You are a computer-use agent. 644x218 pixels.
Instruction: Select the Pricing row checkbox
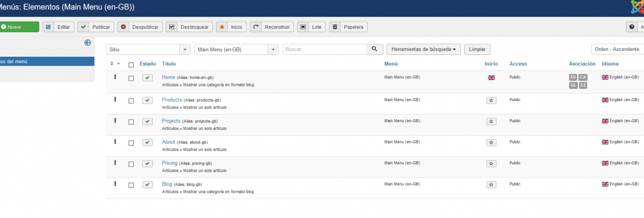pos(131,164)
